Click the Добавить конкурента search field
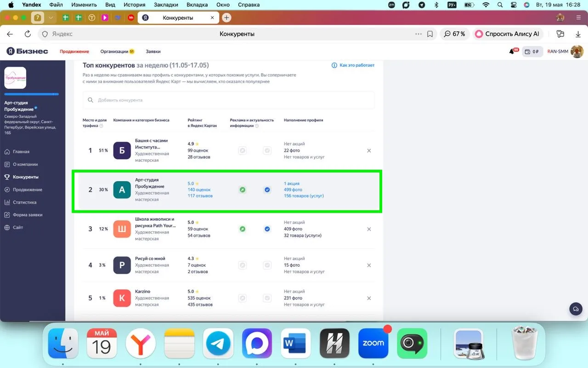The image size is (588, 368). (229, 100)
